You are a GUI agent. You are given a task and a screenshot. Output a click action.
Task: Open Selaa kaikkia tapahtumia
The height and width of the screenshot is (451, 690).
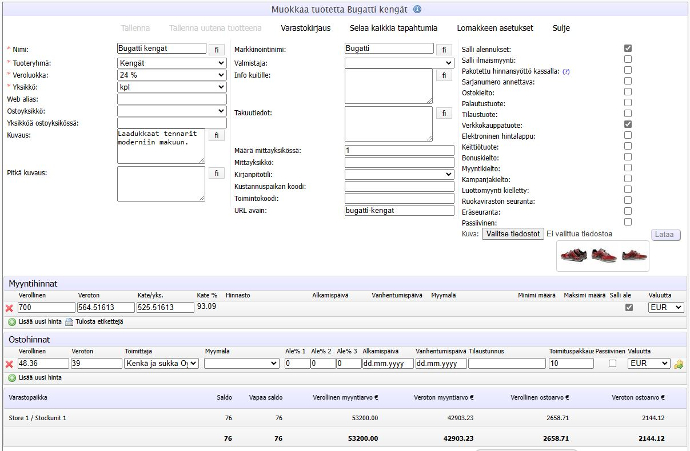click(393, 28)
